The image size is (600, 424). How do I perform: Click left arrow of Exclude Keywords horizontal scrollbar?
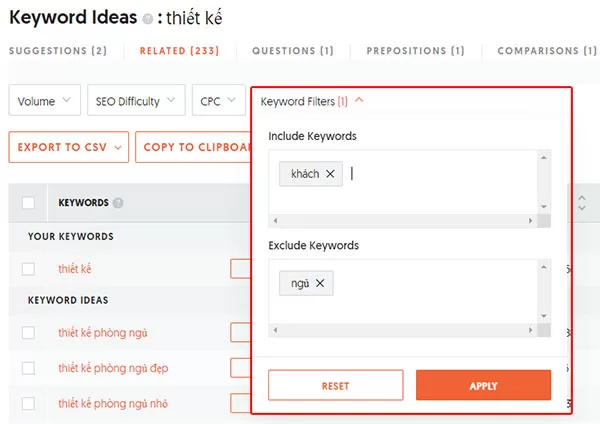pos(276,330)
